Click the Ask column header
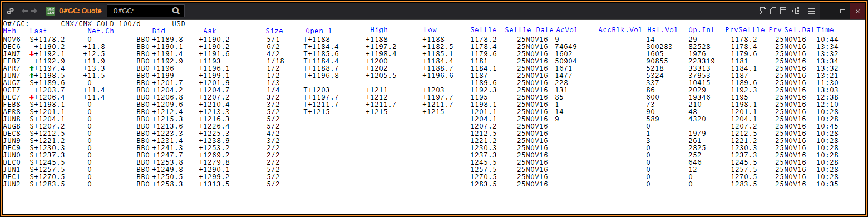The height and width of the screenshot is (217, 868). point(210,31)
